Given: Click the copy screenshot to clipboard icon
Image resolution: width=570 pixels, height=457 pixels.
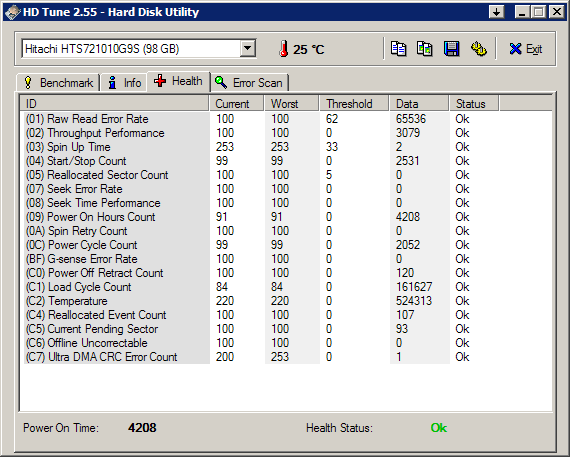Looking at the screenshot, I should (424, 49).
